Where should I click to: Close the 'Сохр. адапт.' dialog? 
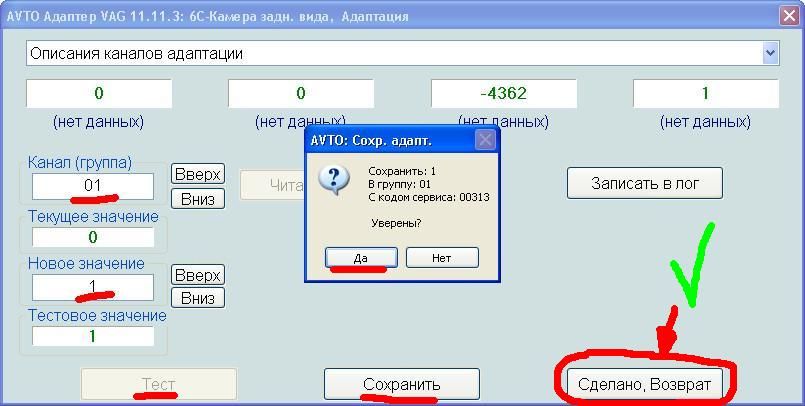(x=484, y=140)
